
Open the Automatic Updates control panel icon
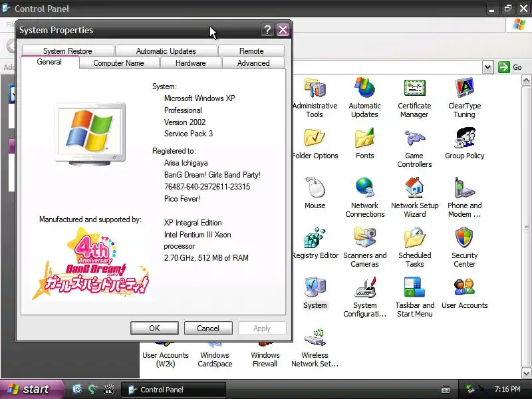364,88
